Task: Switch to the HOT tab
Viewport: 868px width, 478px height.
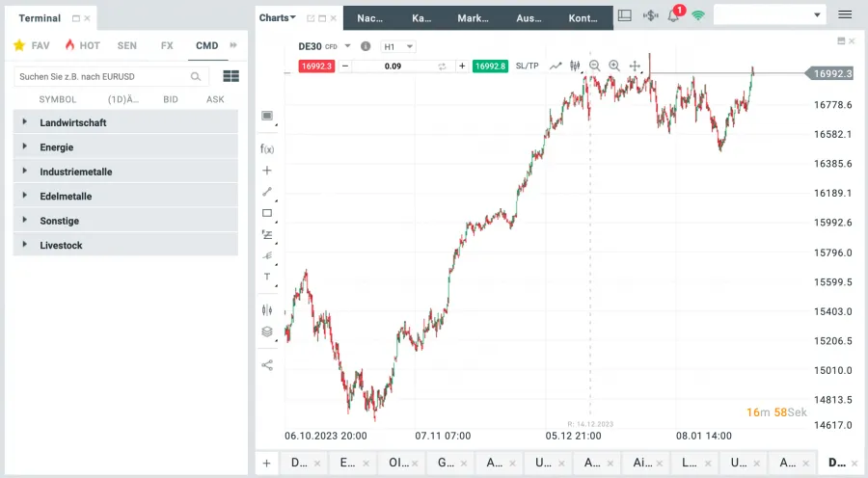Action: (x=83, y=45)
